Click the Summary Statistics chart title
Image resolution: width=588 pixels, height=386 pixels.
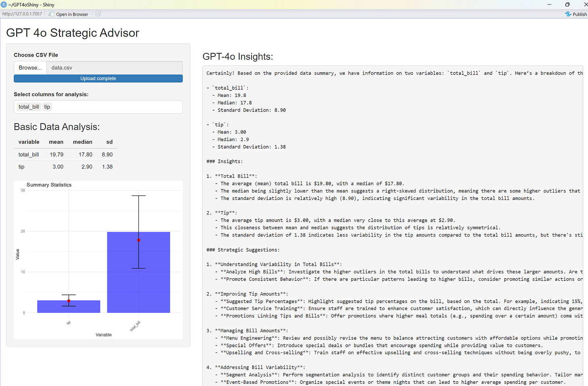point(49,185)
